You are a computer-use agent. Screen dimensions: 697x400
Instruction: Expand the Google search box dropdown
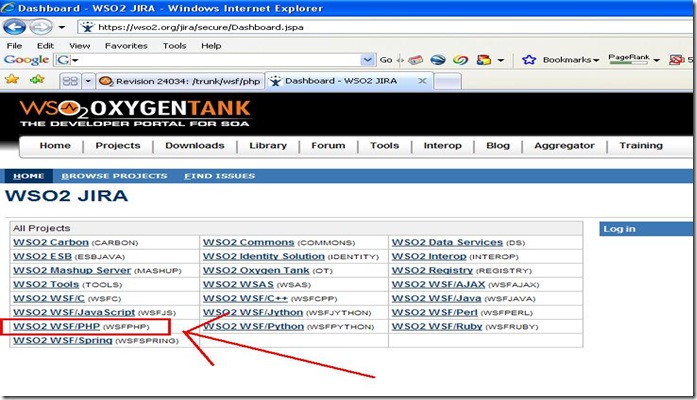point(368,60)
